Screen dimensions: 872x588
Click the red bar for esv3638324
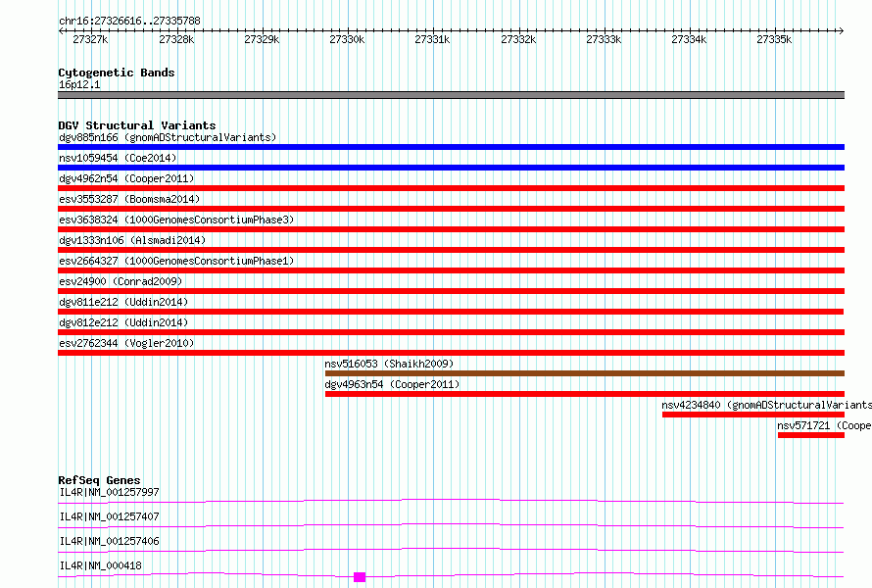point(451,229)
